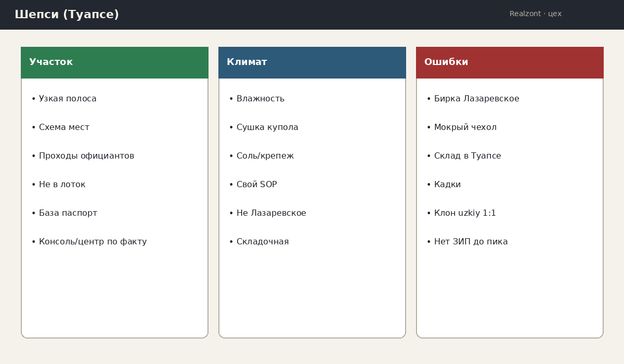Select the Свой SOP entry
Screen dimensions: 624x364
(x=253, y=185)
